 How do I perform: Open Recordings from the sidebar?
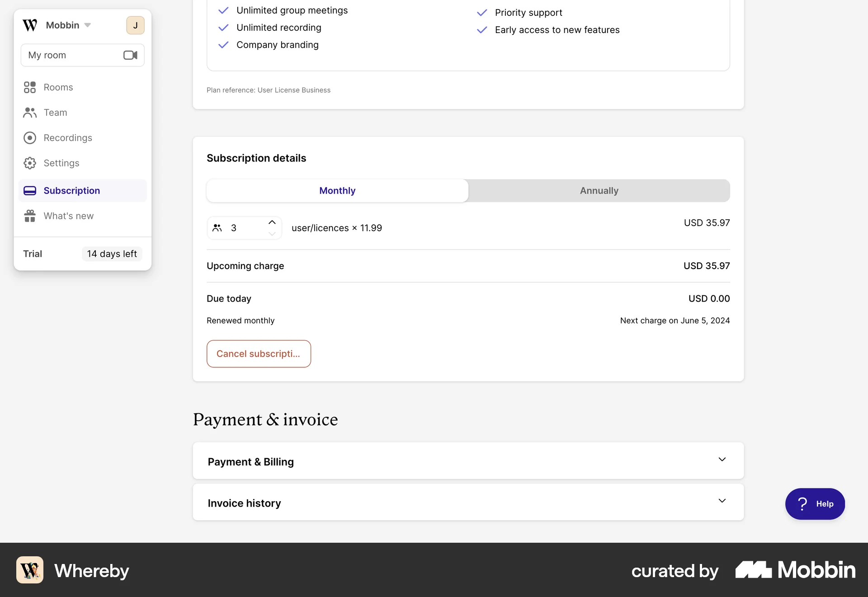click(67, 137)
